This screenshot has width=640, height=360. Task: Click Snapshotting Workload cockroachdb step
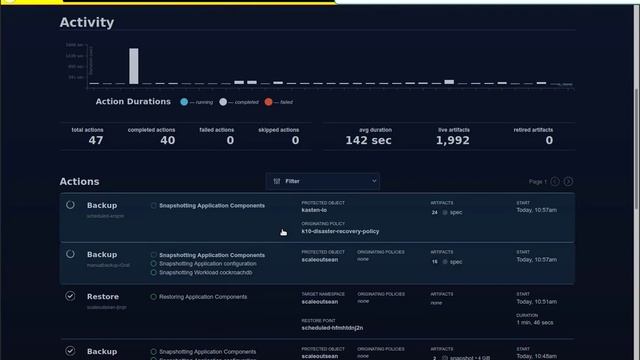point(206,273)
